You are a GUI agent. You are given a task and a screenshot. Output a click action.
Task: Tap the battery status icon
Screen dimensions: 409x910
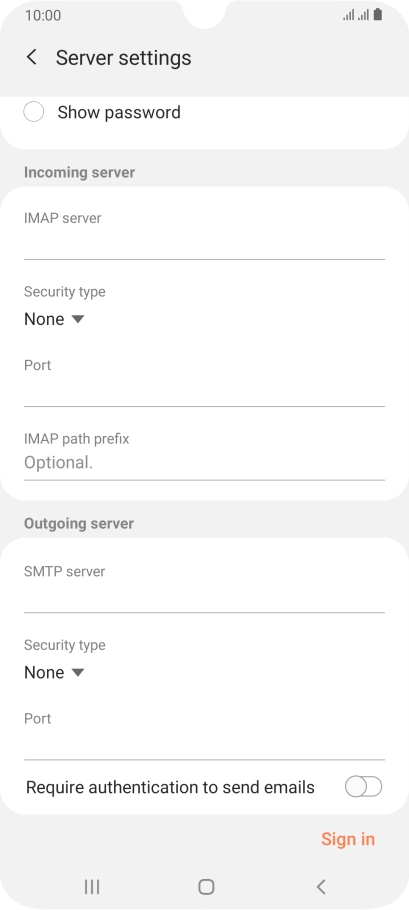tap(378, 15)
